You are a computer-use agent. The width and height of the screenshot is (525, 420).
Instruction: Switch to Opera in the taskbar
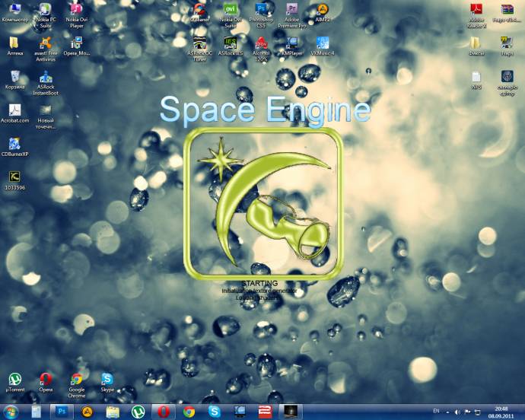[x=163, y=412]
